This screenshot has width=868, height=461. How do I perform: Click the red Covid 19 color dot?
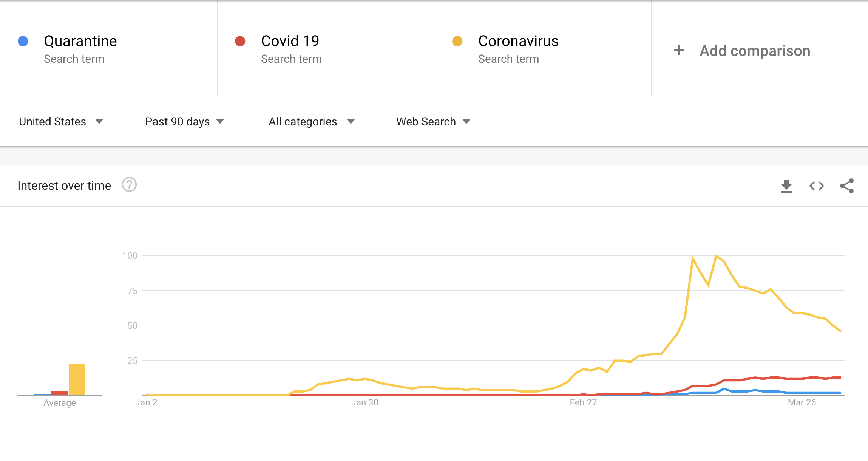[x=241, y=40]
